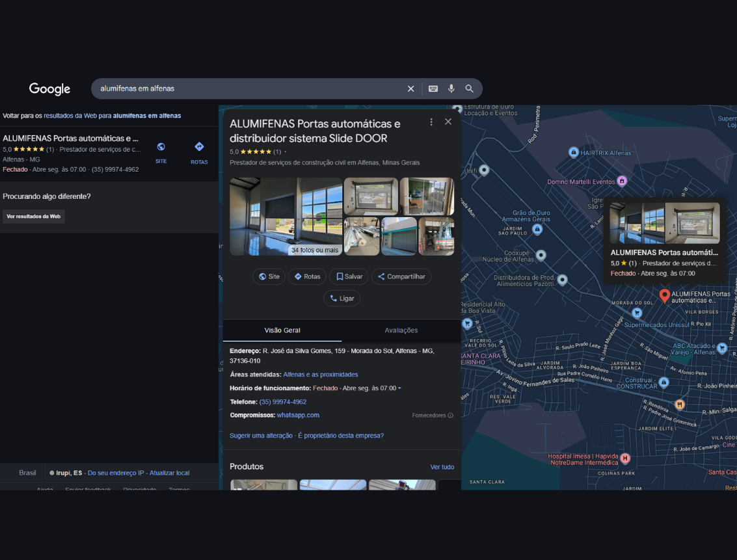Click the Ligar call button
This screenshot has height=560, width=737.
point(342,299)
